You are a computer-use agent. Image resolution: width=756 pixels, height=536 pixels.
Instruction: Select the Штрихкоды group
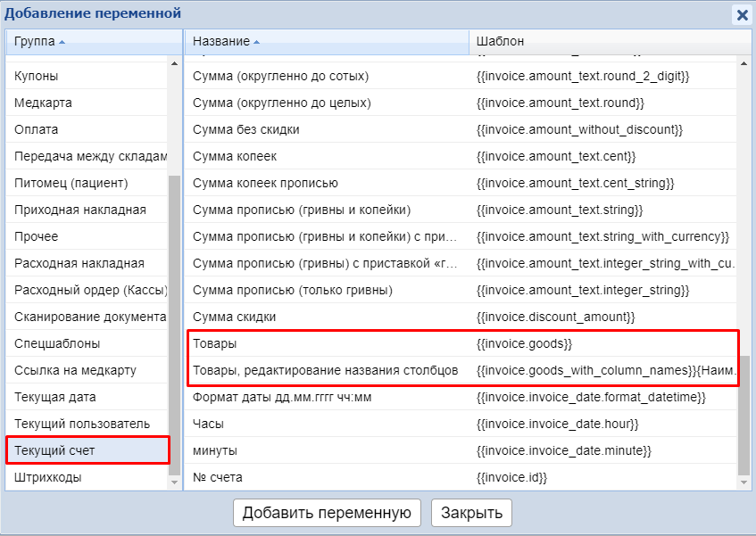[x=48, y=477]
